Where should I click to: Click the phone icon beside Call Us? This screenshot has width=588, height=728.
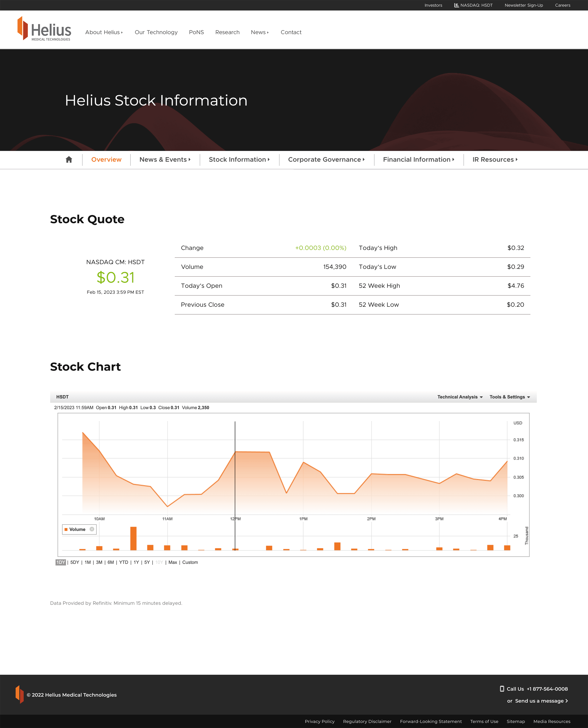pos(502,689)
